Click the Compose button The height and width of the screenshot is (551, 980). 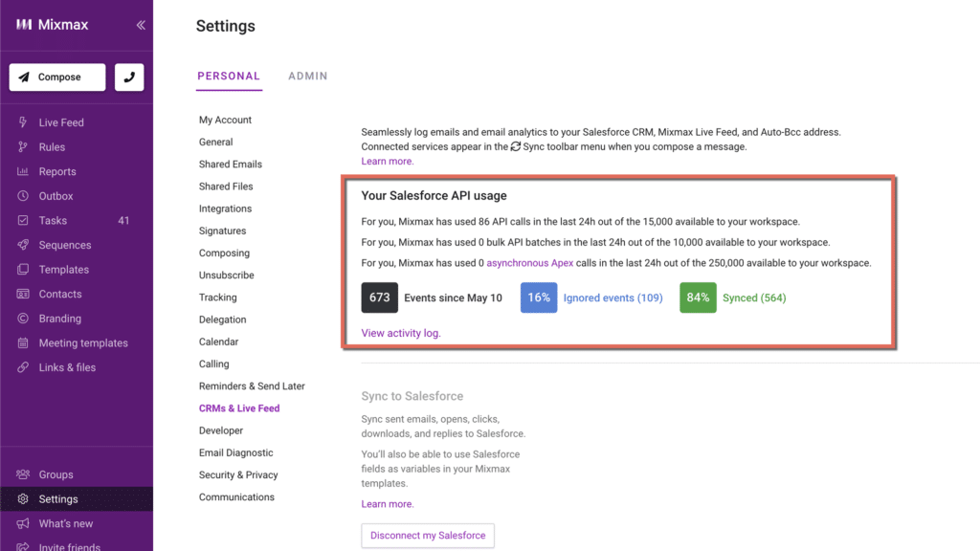click(57, 77)
